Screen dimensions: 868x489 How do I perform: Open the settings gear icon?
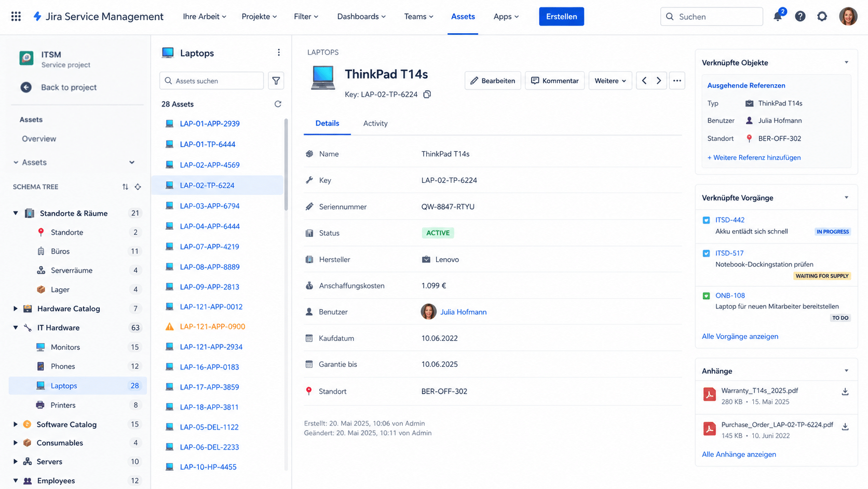tap(822, 17)
